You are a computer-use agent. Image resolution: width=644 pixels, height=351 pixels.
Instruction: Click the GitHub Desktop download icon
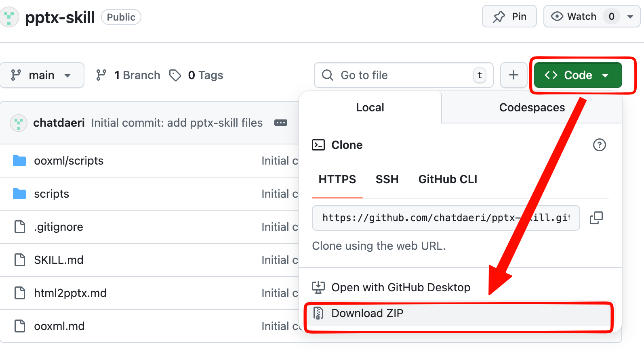(x=318, y=287)
